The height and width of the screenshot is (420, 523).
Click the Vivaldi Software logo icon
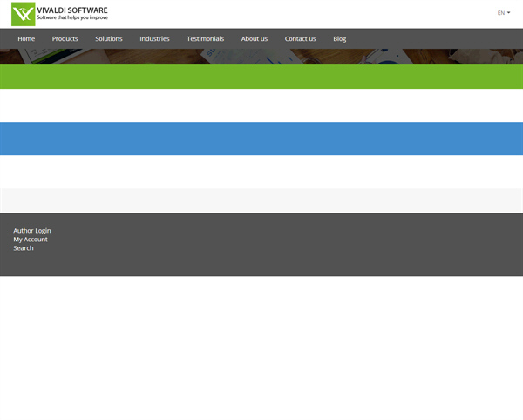(23, 14)
